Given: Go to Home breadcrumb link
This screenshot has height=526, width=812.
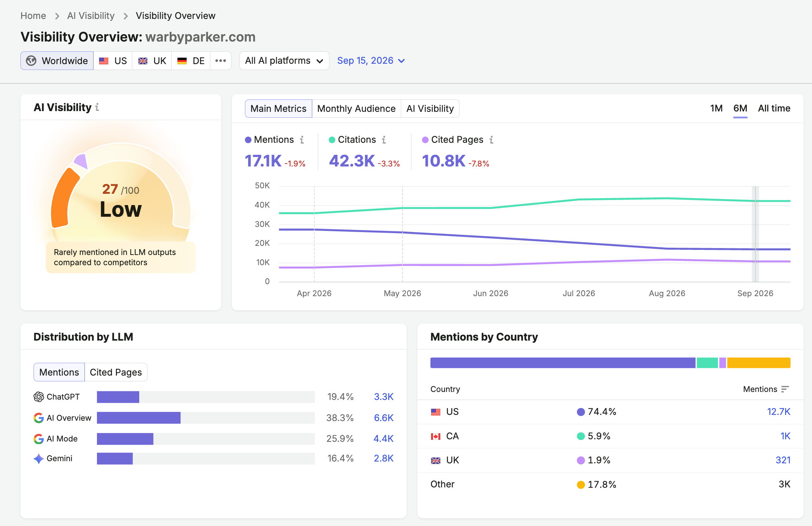Looking at the screenshot, I should point(33,16).
